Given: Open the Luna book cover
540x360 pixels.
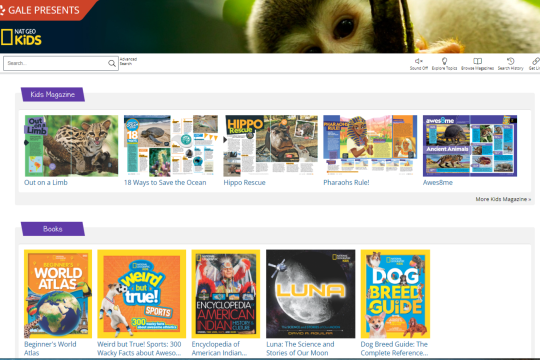Looking at the screenshot, I should point(310,294).
